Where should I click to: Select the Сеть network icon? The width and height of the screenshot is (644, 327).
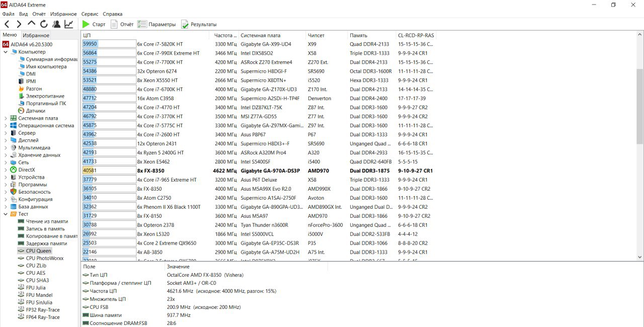pyautogui.click(x=14, y=162)
